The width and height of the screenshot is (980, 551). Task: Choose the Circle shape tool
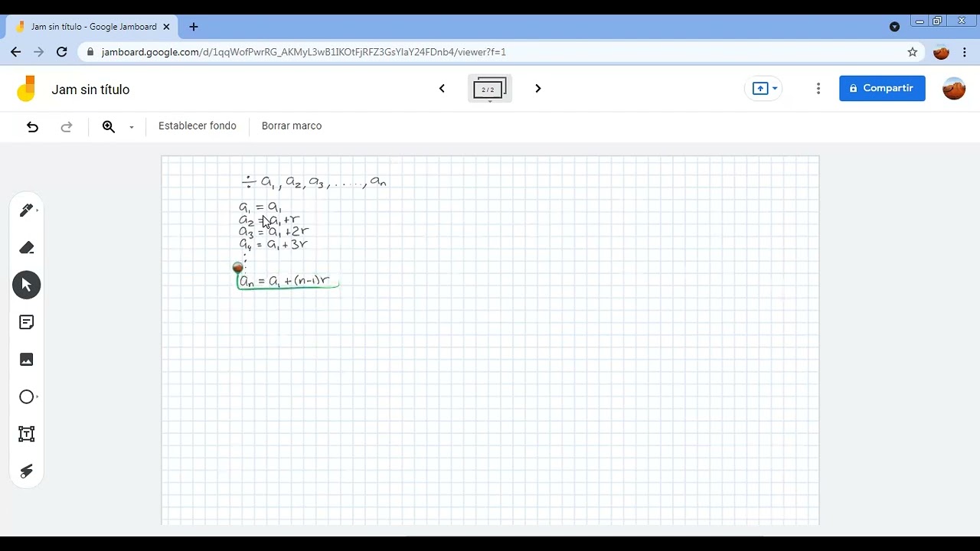coord(27,396)
